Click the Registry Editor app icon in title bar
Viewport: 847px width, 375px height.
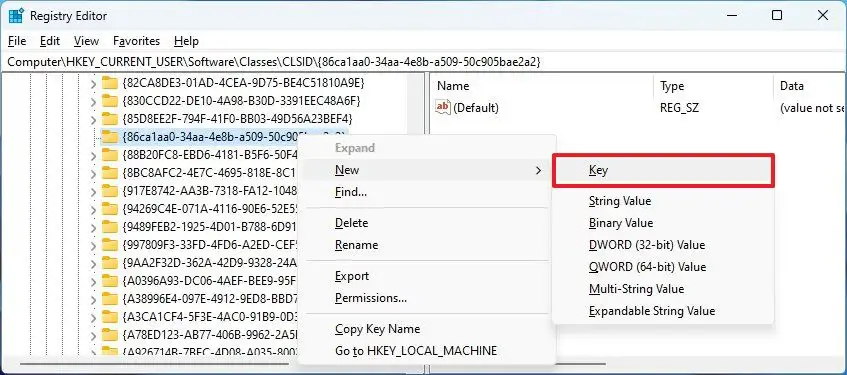[x=16, y=16]
